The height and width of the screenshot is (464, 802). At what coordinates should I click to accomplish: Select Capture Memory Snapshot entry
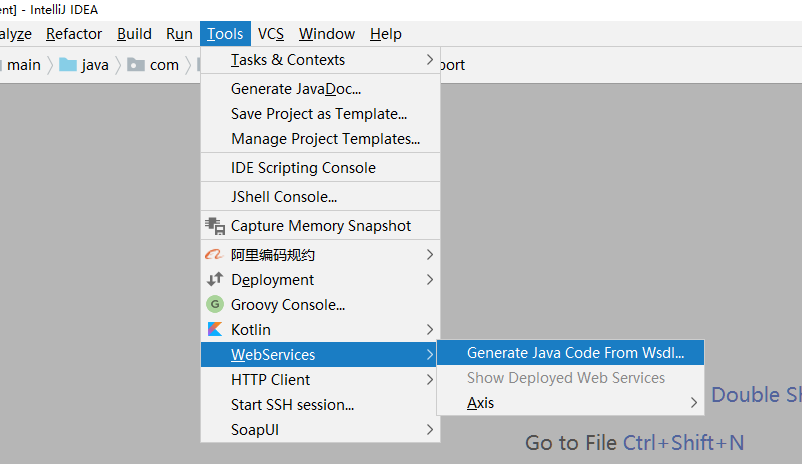320,226
